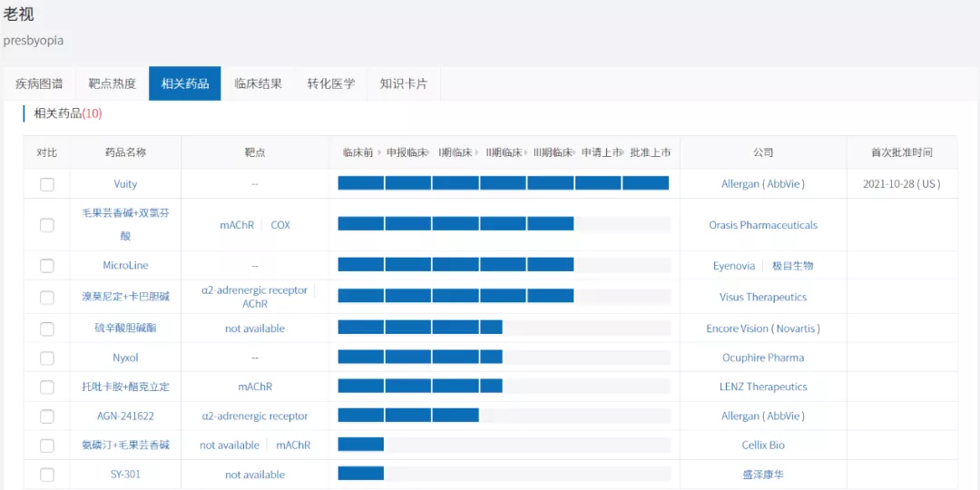Go to the 临床结果 tab
Viewport: 980px width, 490px height.
tap(258, 83)
